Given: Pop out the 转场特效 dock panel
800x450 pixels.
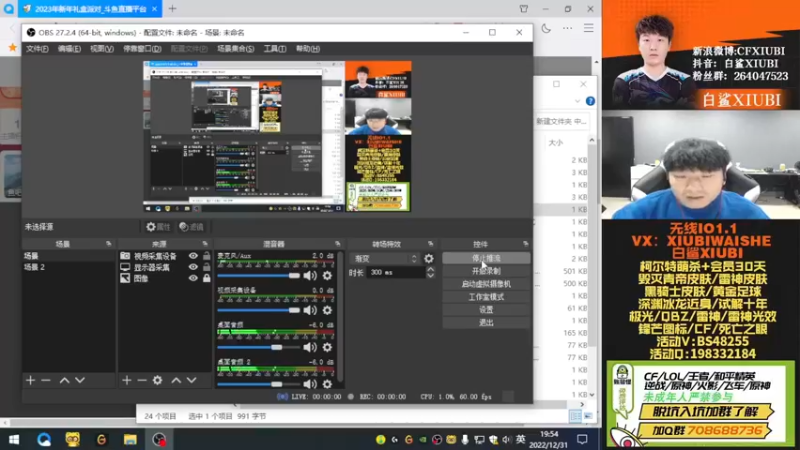Looking at the screenshot, I should click(431, 244).
